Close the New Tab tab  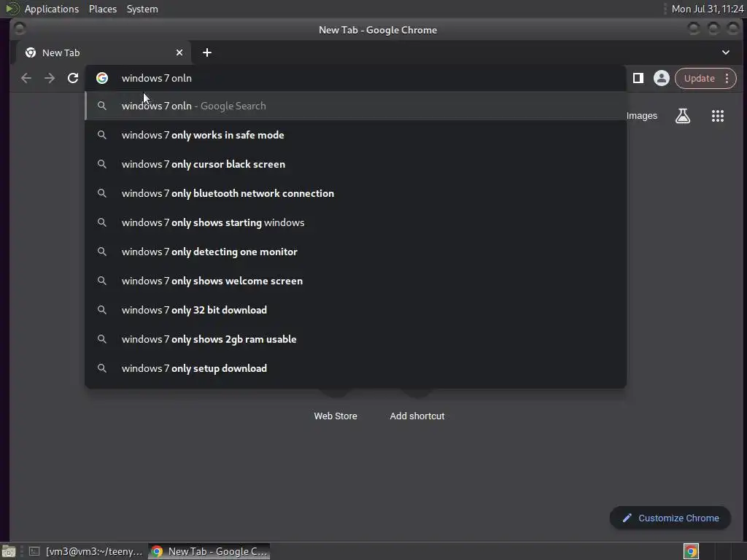[x=179, y=52]
